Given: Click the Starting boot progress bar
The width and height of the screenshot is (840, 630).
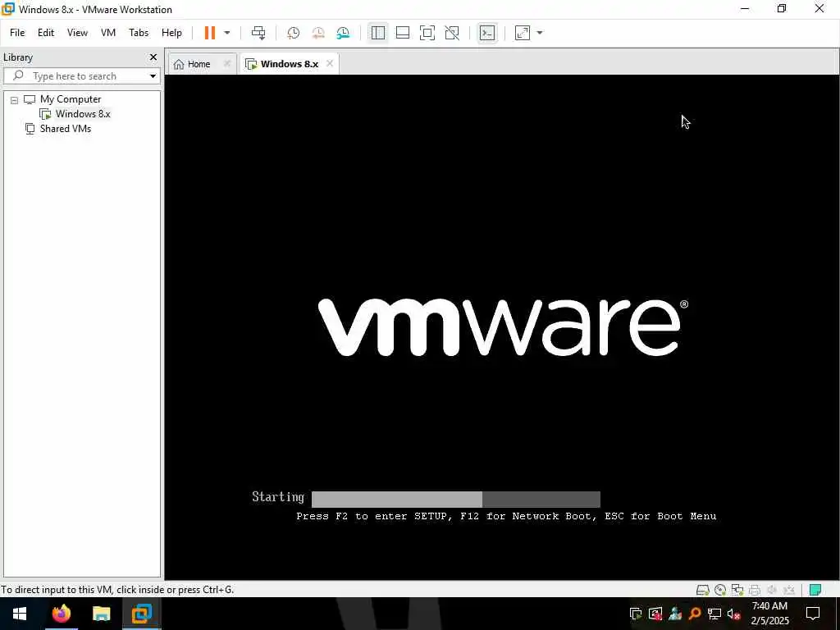Looking at the screenshot, I should point(456,500).
